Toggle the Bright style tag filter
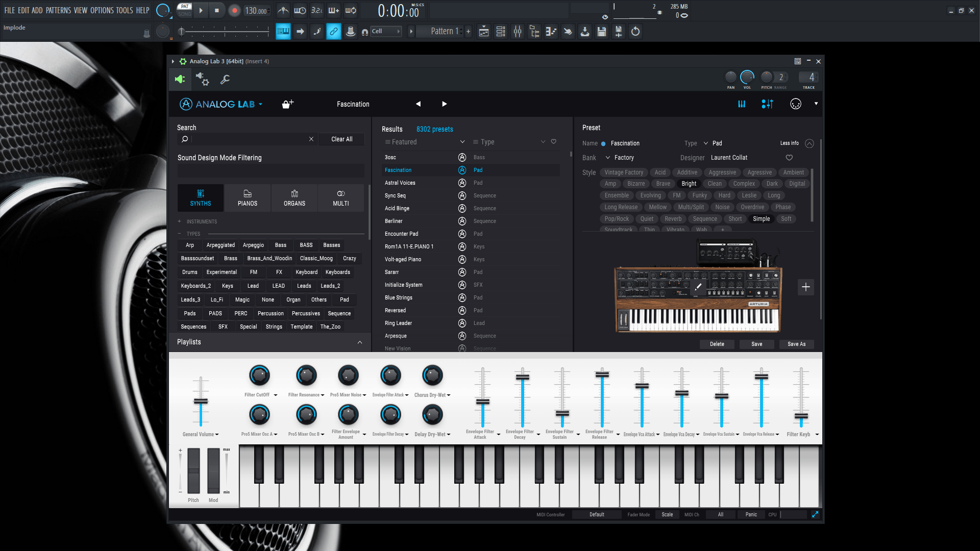The image size is (980, 551). point(689,184)
